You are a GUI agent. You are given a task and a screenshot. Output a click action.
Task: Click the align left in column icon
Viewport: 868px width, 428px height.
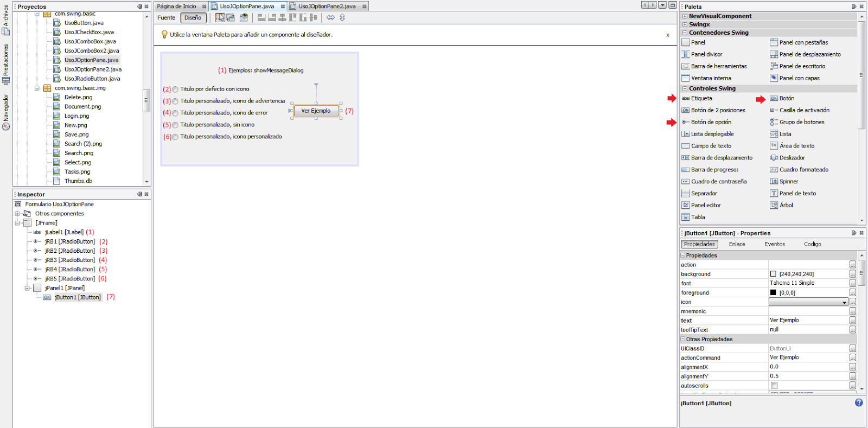click(x=261, y=17)
